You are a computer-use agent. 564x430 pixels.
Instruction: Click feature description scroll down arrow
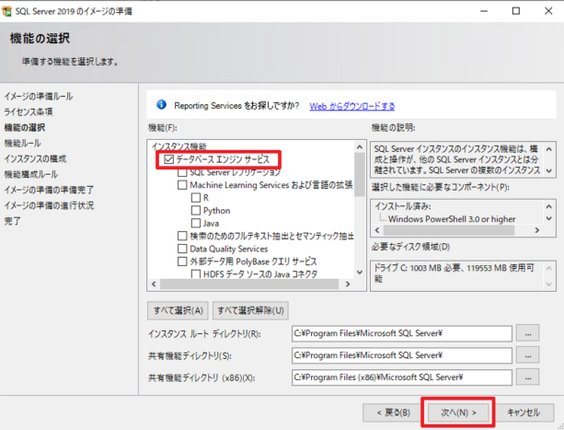point(549,171)
